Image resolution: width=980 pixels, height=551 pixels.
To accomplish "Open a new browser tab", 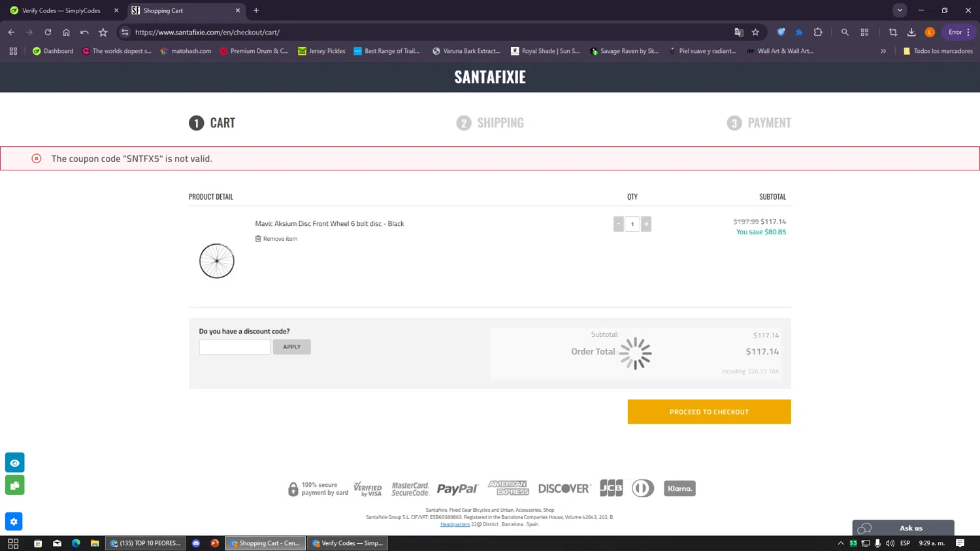I will (256, 10).
